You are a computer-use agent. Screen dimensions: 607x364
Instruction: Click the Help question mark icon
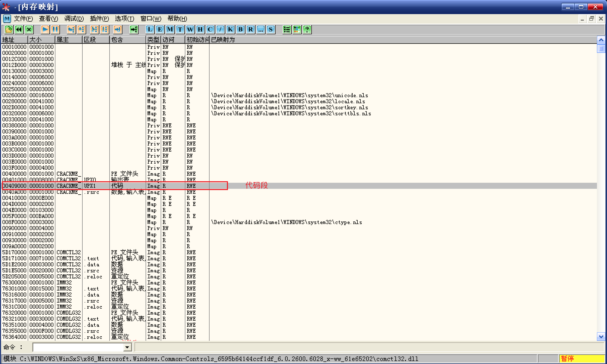(x=307, y=30)
